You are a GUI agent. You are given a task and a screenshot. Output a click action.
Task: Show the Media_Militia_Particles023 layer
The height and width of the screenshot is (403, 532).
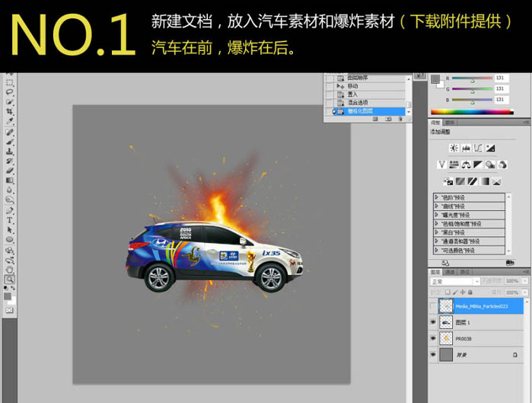pos(433,306)
